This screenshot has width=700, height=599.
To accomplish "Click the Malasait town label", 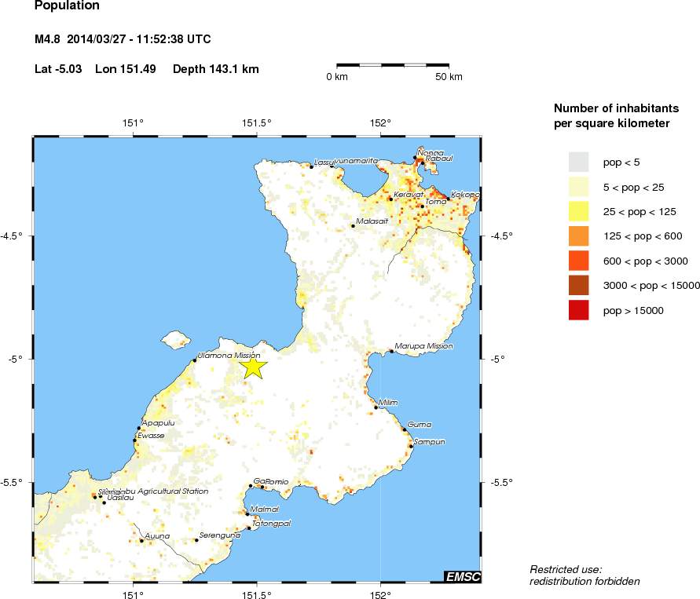I will click(x=372, y=221).
